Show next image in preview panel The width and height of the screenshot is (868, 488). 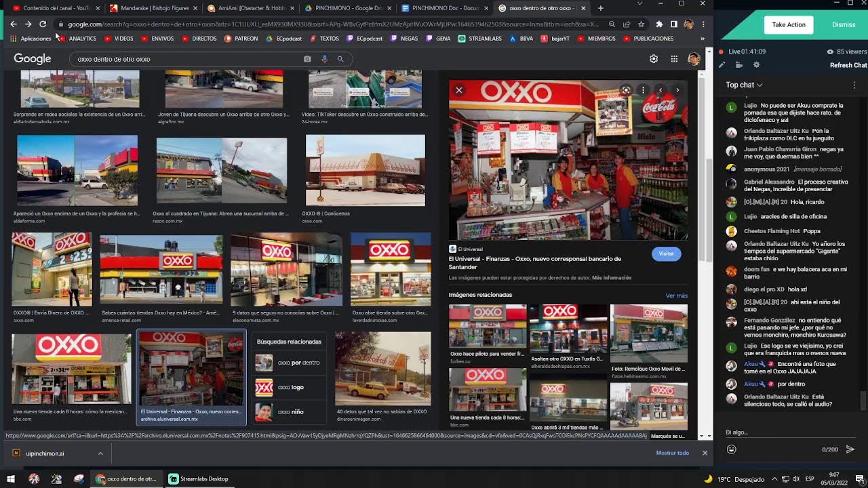coord(677,90)
